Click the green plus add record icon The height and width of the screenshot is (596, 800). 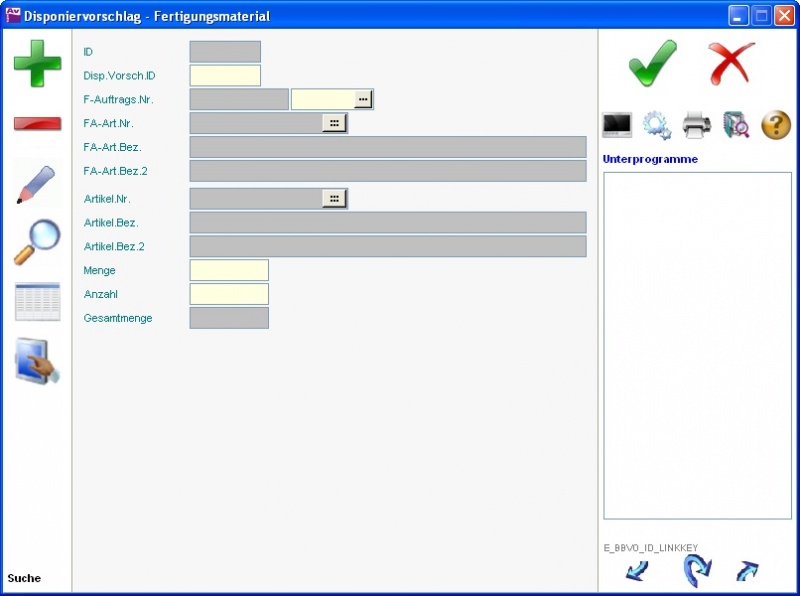(37, 63)
